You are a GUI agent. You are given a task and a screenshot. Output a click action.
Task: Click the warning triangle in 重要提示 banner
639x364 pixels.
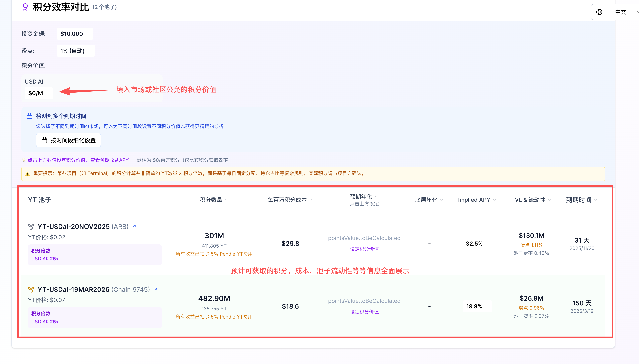[x=28, y=174]
